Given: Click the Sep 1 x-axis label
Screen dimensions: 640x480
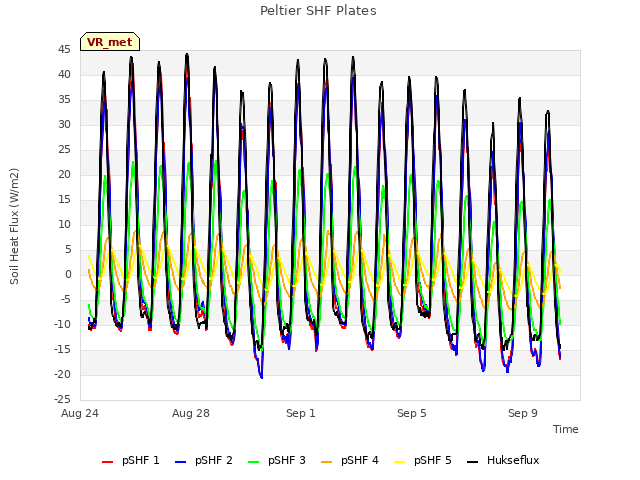Looking at the screenshot, I should coord(301,413).
